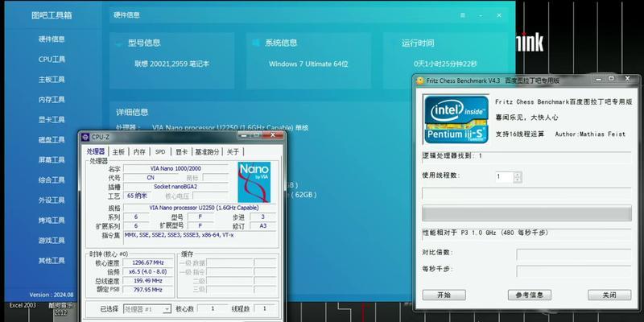Open the toolbox menu icon in title bar
This screenshot has width=644, height=322.
pyautogui.click(x=463, y=15)
